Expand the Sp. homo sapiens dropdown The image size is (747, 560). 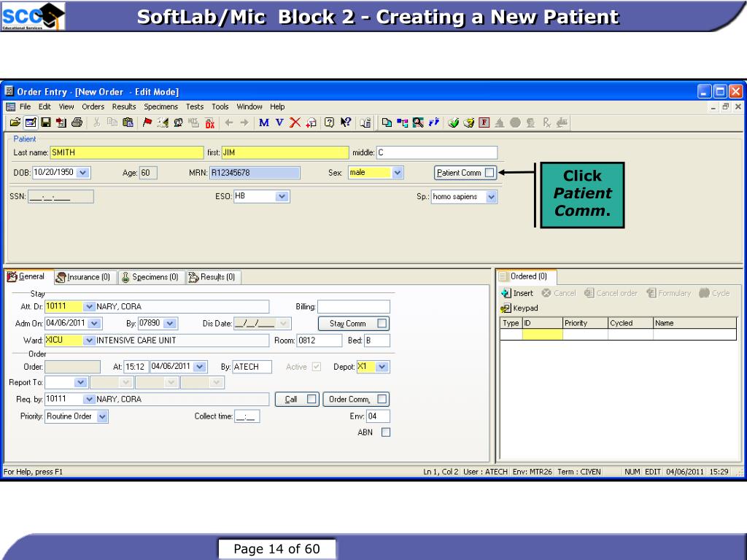click(x=491, y=197)
